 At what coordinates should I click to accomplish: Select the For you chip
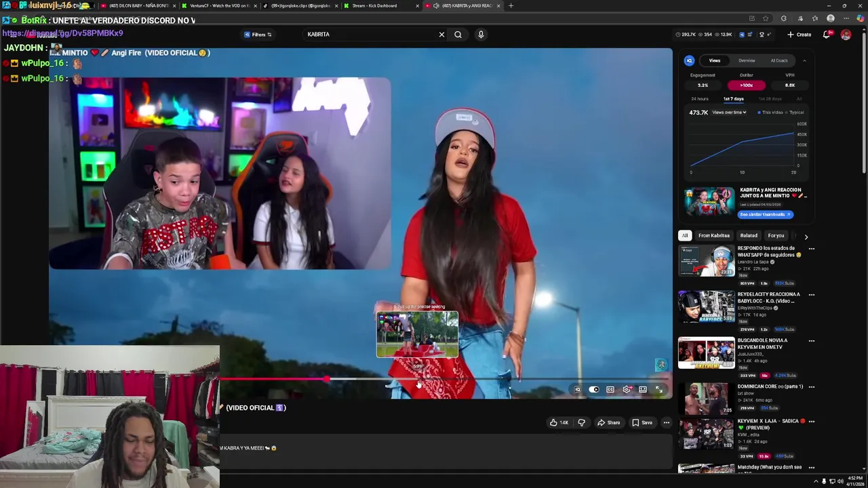point(776,236)
